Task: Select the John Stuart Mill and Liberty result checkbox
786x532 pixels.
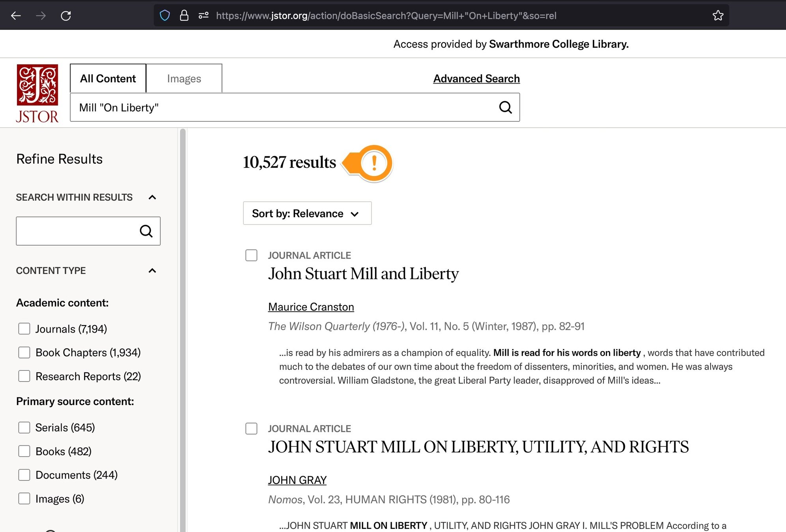Action: 251,255
